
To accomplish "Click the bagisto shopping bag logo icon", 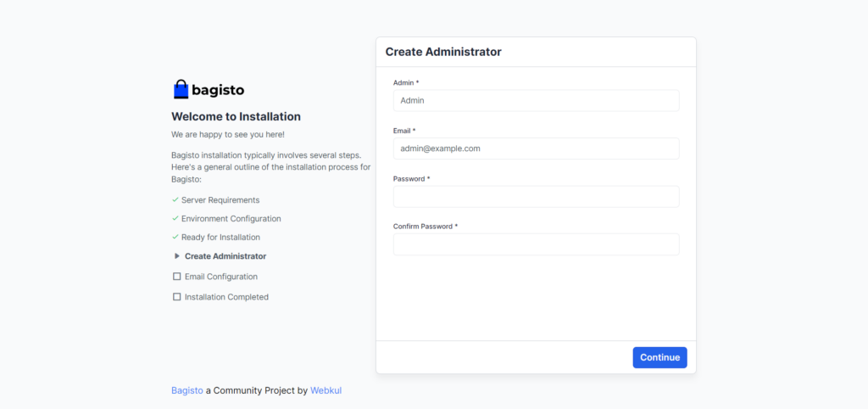I will point(181,89).
